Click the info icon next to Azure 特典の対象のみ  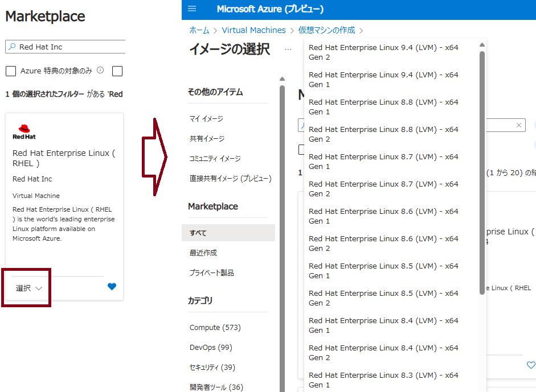tap(100, 70)
